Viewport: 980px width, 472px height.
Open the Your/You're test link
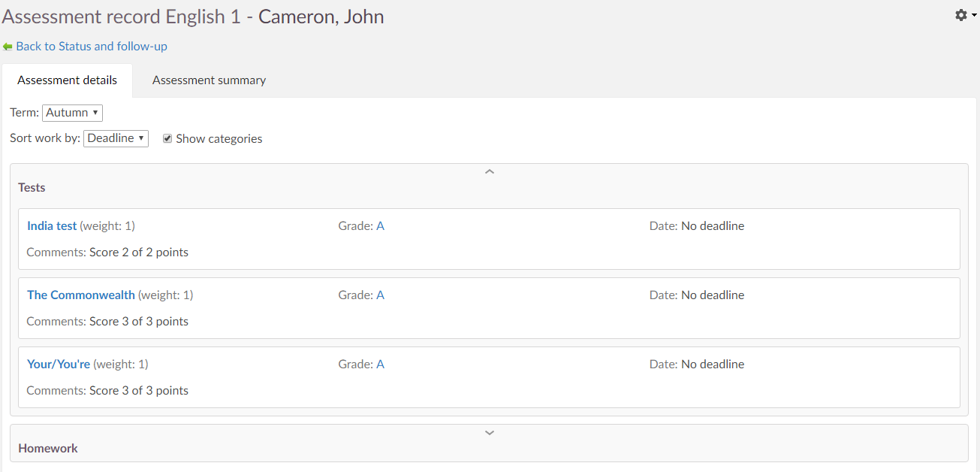[x=59, y=365]
